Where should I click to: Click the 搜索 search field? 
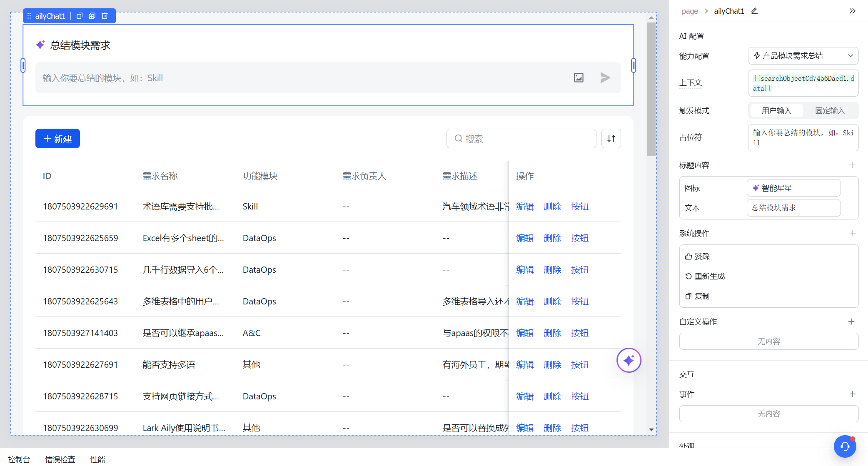coord(521,138)
